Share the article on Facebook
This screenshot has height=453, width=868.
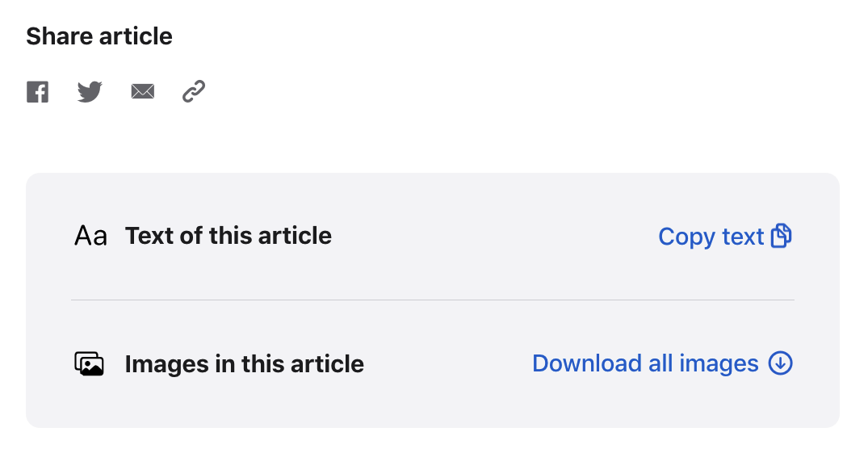pyautogui.click(x=37, y=92)
